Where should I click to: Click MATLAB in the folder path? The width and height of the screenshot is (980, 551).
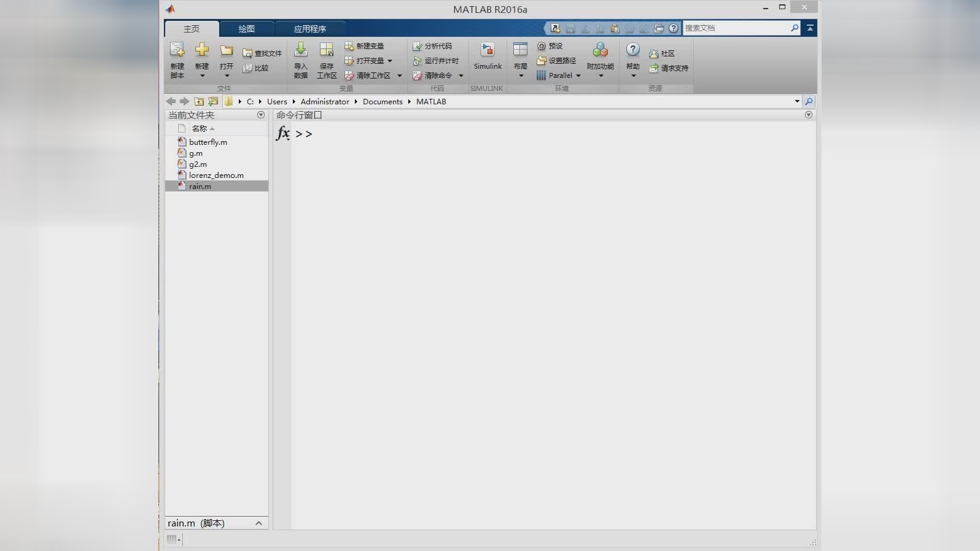431,102
